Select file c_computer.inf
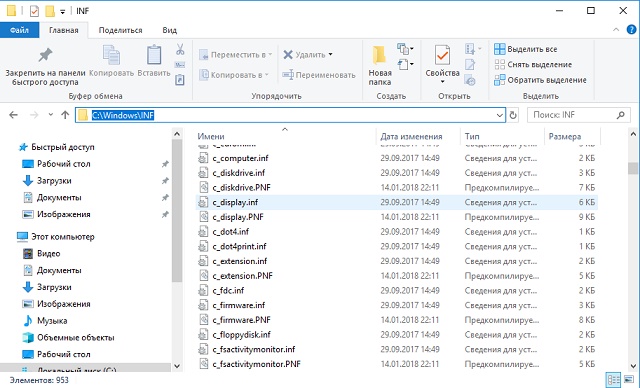The image size is (640, 388). click(x=397, y=158)
